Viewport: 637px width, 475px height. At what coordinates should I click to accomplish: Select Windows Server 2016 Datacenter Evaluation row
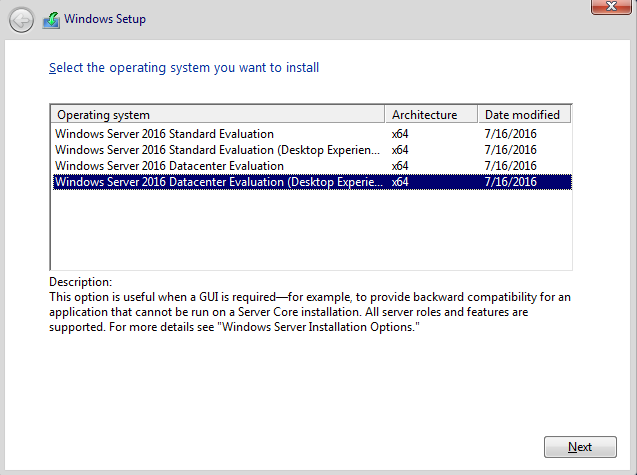(x=312, y=166)
